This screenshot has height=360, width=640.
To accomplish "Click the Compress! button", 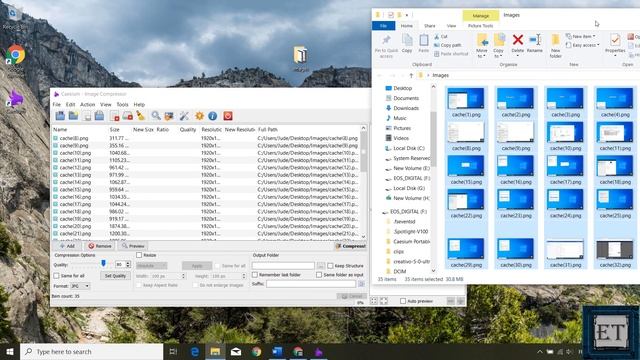I will 350,246.
